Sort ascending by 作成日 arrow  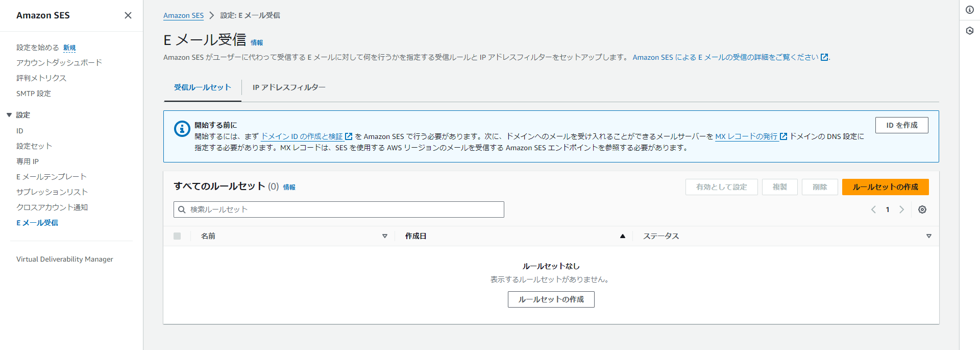pos(623,236)
